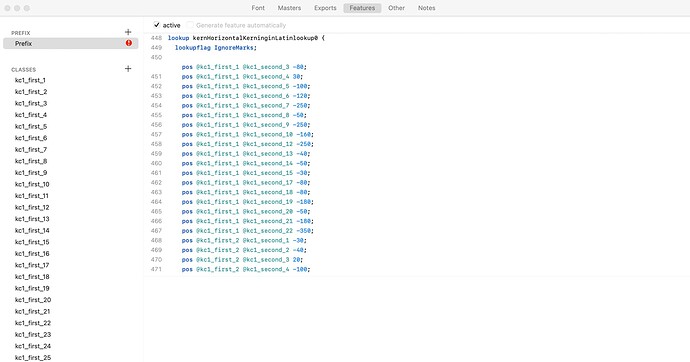Click code line 471 with @kc1_first_2 @kc1_second_4
The image size is (690, 362).
pyautogui.click(x=246, y=269)
